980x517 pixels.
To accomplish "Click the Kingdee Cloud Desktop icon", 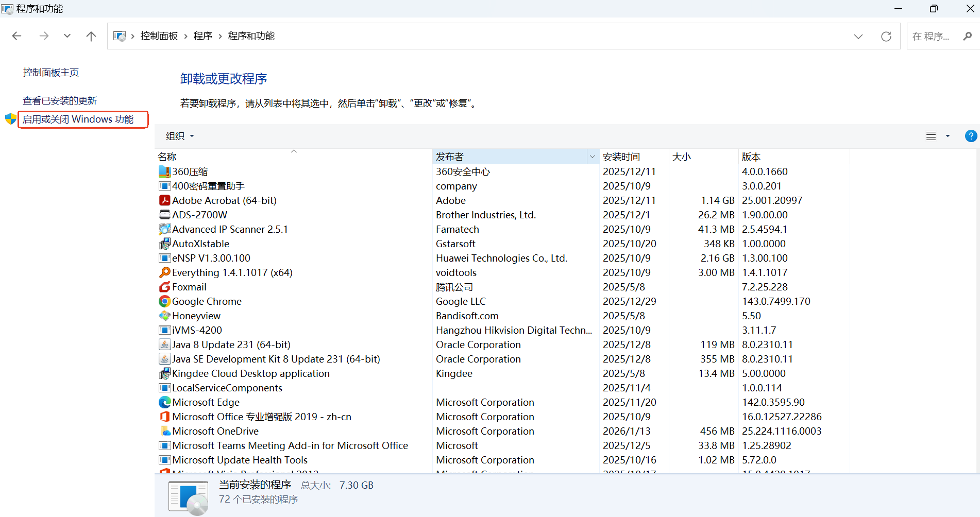I will [164, 373].
